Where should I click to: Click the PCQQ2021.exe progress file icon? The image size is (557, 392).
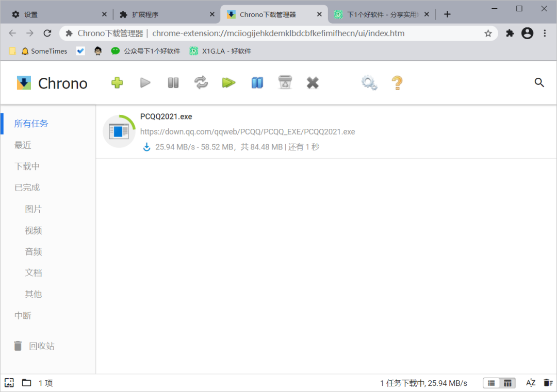119,131
